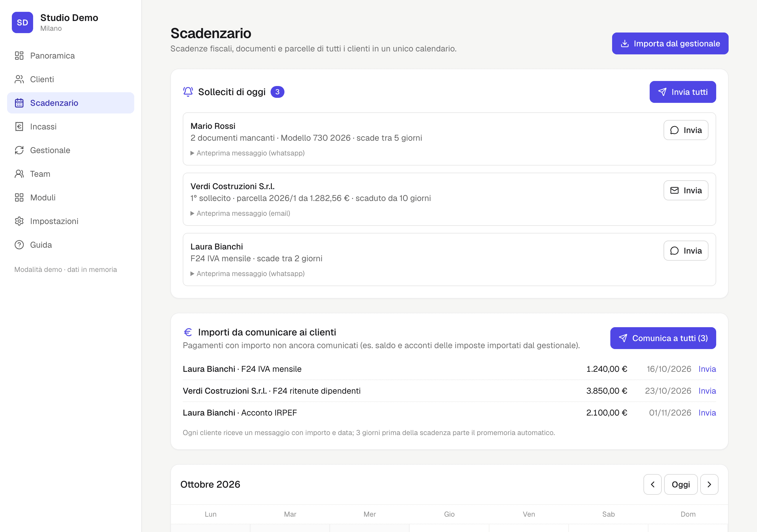Click the paper plane icon in Invia tutti

(x=662, y=92)
